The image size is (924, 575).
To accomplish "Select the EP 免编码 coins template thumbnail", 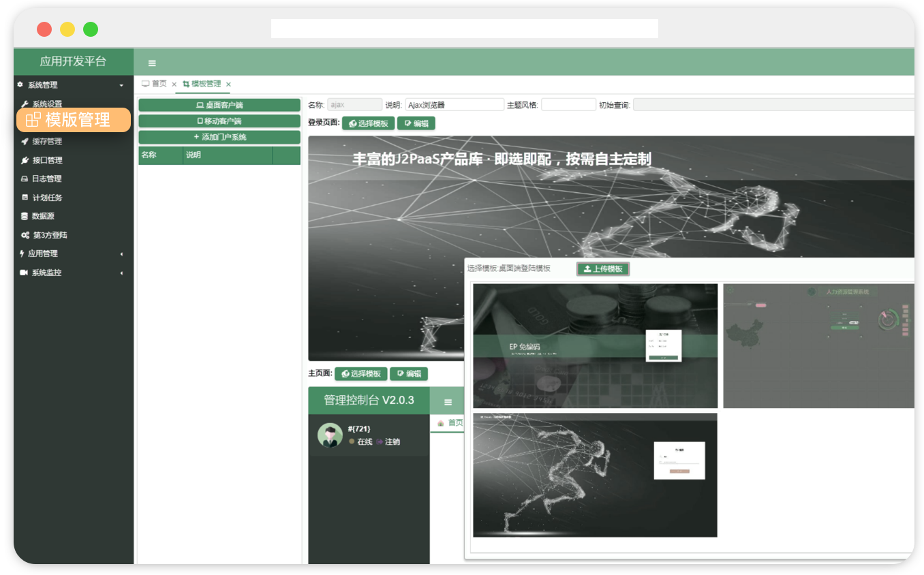I will pos(595,345).
